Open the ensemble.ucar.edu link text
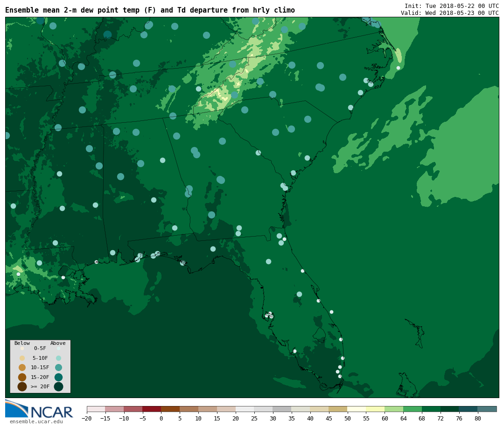The image size is (504, 427). coord(36,421)
